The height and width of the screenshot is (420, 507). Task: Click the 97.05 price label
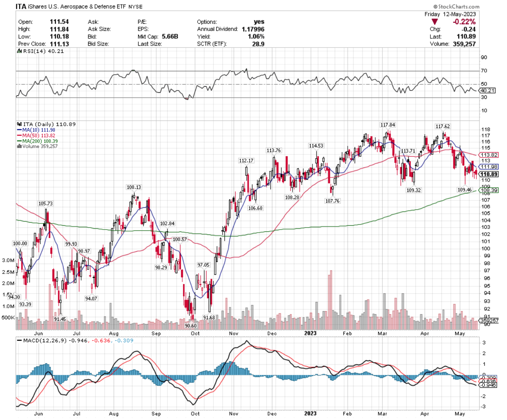click(x=203, y=265)
